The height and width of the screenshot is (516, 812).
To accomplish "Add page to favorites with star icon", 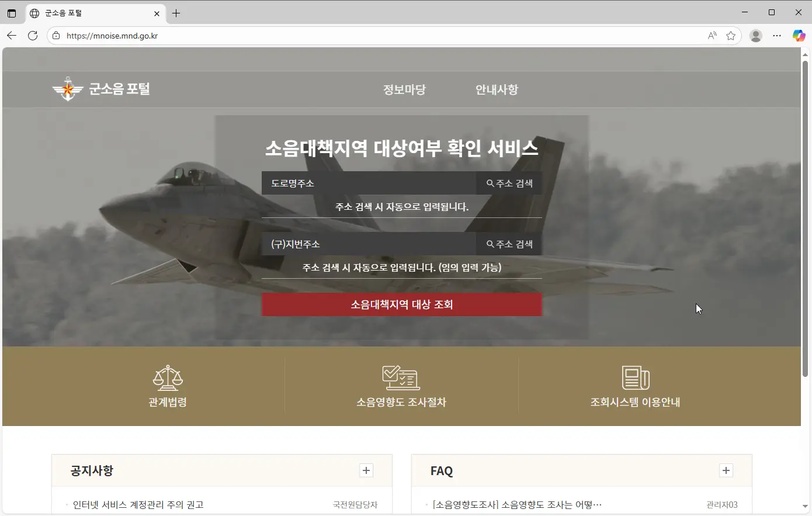I will coord(731,36).
